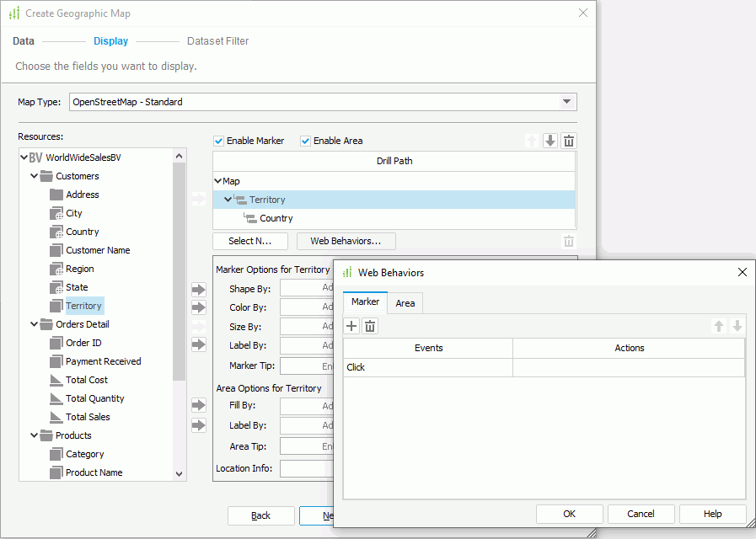The width and height of the screenshot is (756, 539).
Task: Open the Map Type dropdown
Action: [x=568, y=101]
